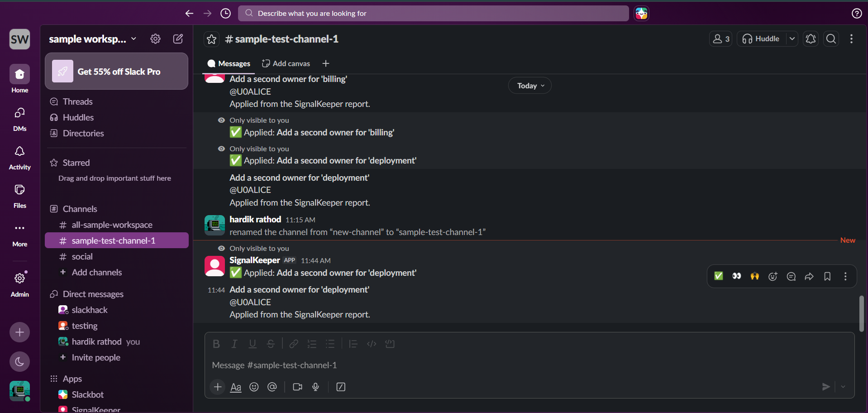Viewport: 868px width, 413px height.
Task: Click the round plus create button in rail
Action: point(20,332)
